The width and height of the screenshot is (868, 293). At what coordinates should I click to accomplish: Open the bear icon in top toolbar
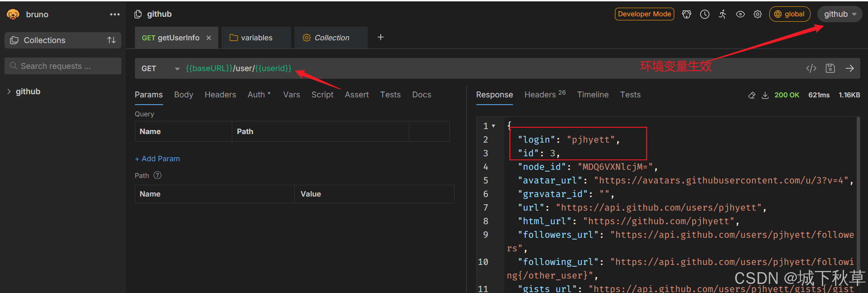point(686,14)
